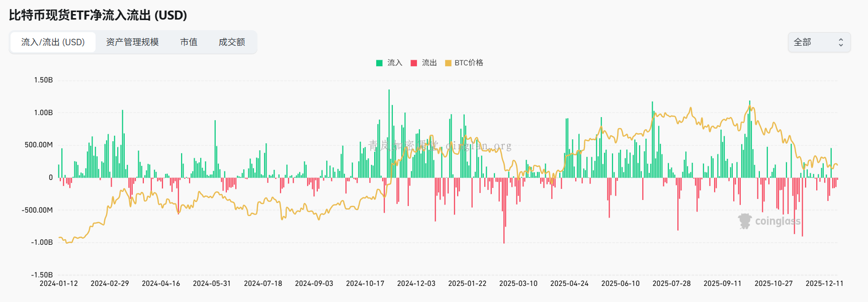The image size is (868, 302).
Task: Hide the 流出 series via legend label
Action: point(429,63)
